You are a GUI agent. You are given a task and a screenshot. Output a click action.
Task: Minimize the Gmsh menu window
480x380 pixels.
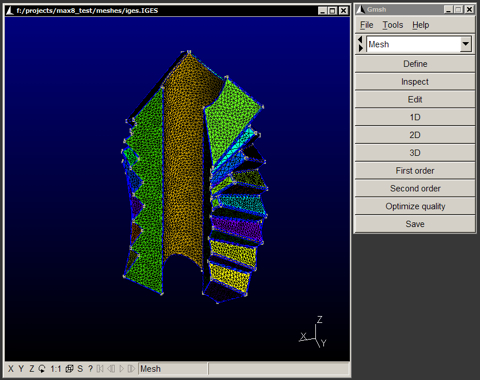449,9
